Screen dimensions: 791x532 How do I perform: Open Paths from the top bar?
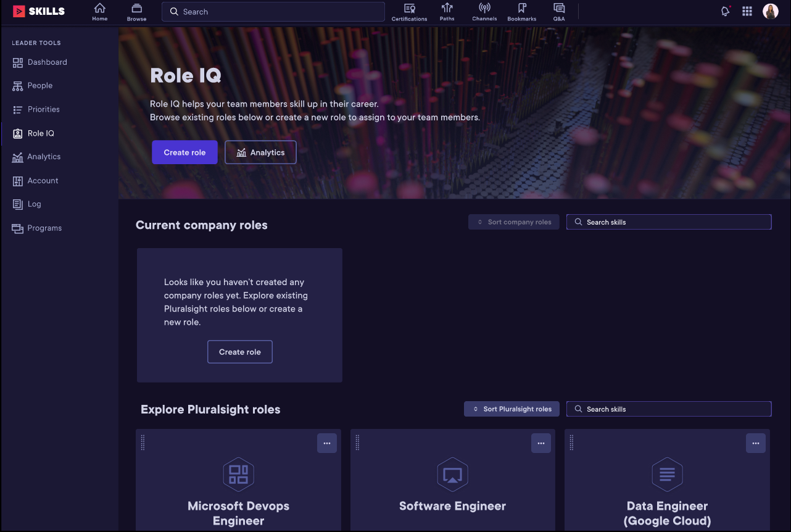[x=447, y=12]
